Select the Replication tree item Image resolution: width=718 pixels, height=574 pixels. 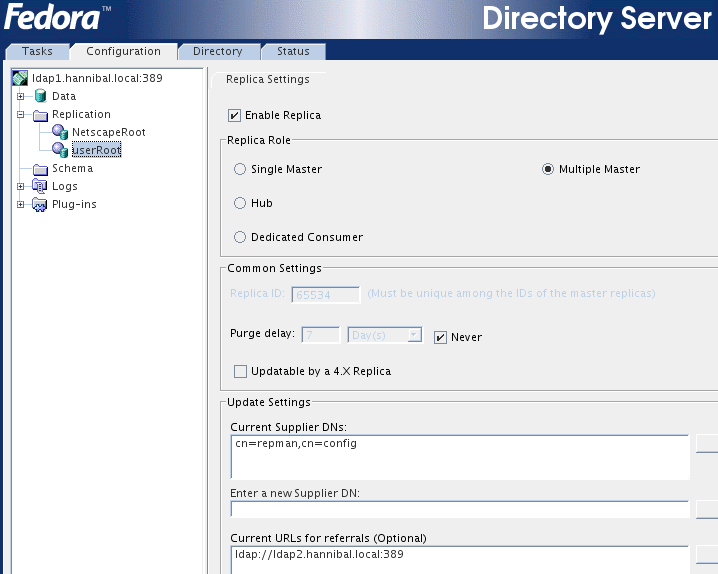(x=82, y=114)
